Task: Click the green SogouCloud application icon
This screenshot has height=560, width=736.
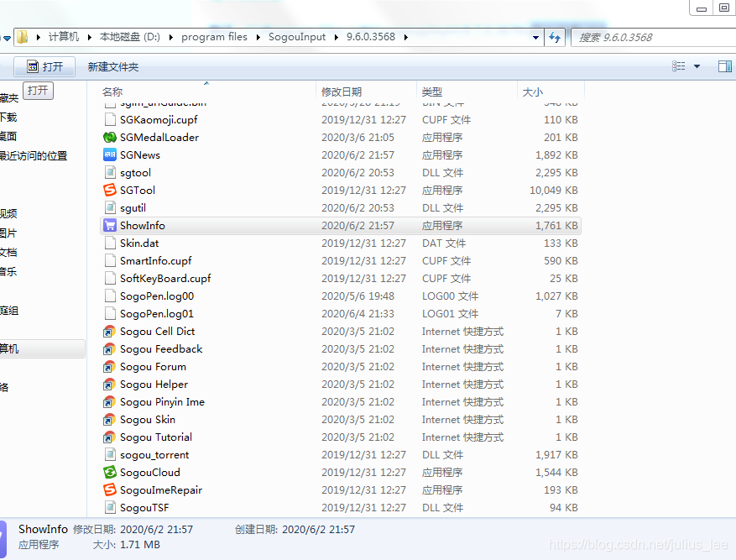Action: [110, 472]
